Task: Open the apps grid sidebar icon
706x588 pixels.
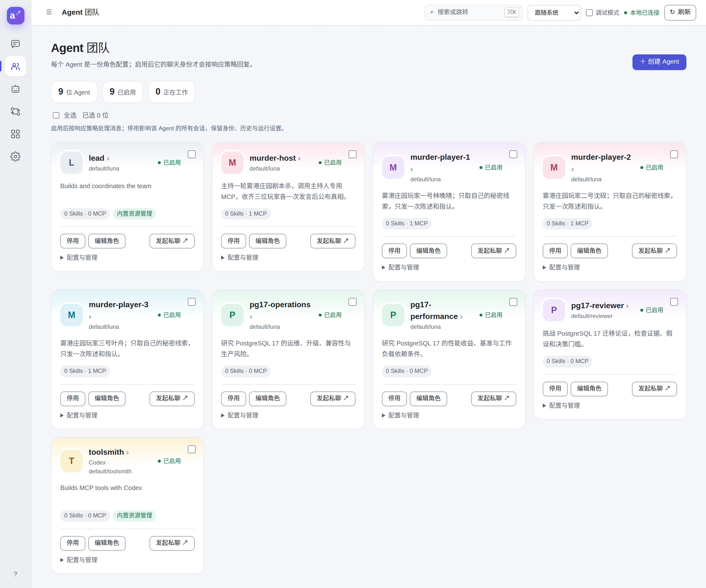Action: click(x=15, y=134)
